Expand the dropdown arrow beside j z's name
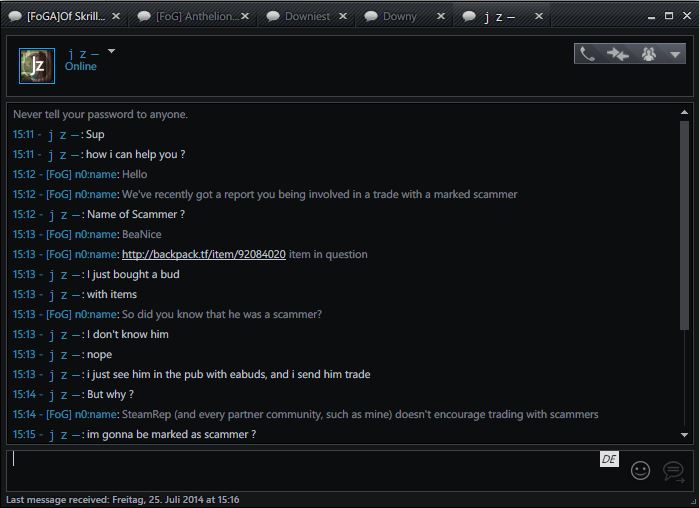Image resolution: width=699 pixels, height=508 pixels. tap(111, 52)
